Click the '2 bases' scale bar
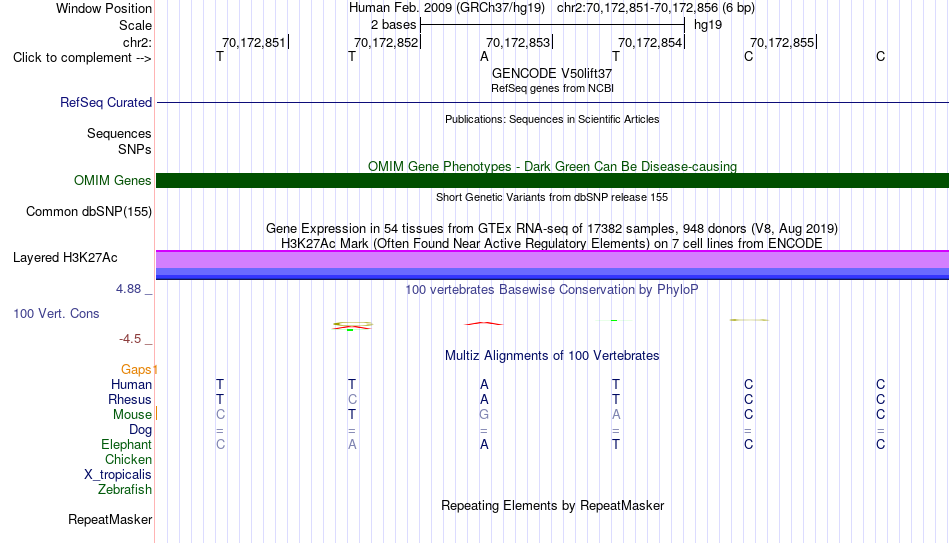Viewport: 950px width, 543px height. click(x=552, y=25)
